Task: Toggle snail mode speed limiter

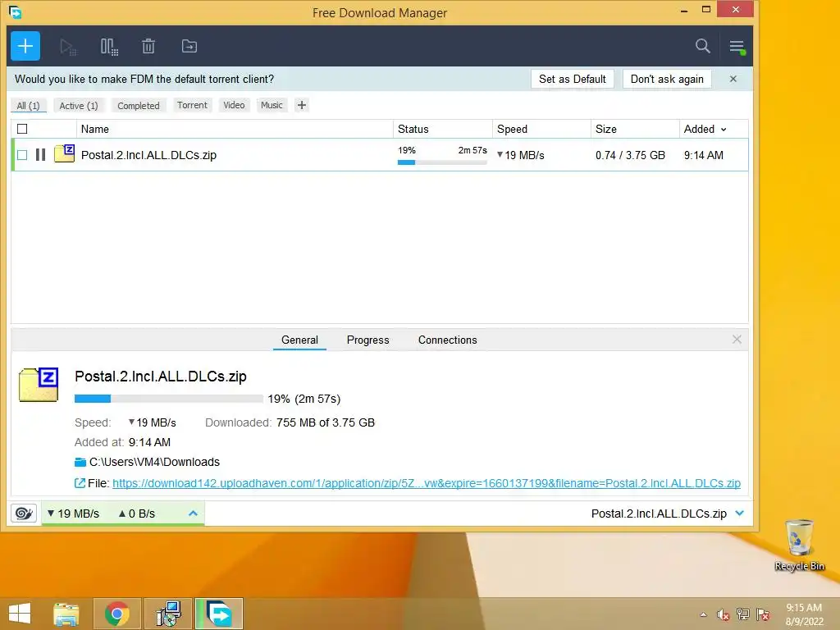Action: coord(24,514)
